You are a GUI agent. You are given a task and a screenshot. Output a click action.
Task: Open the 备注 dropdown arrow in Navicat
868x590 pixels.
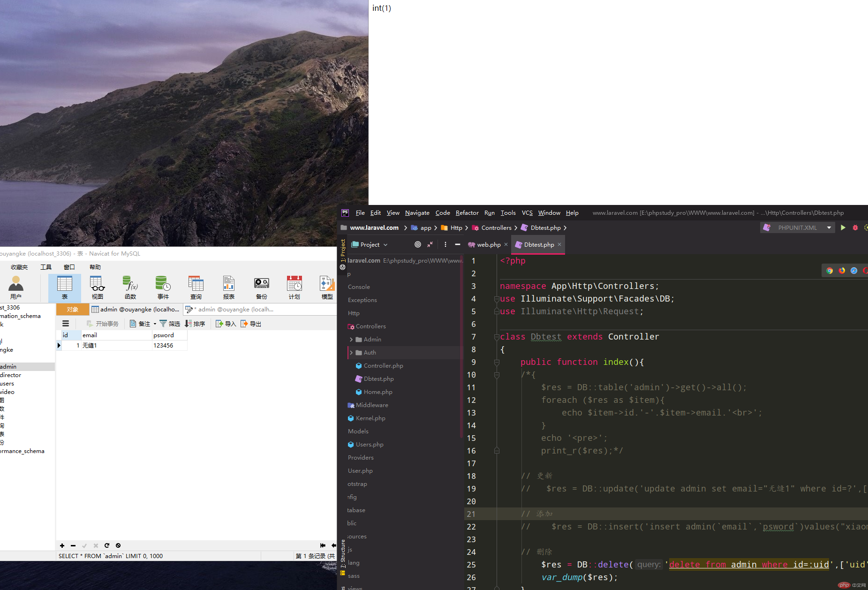155,324
